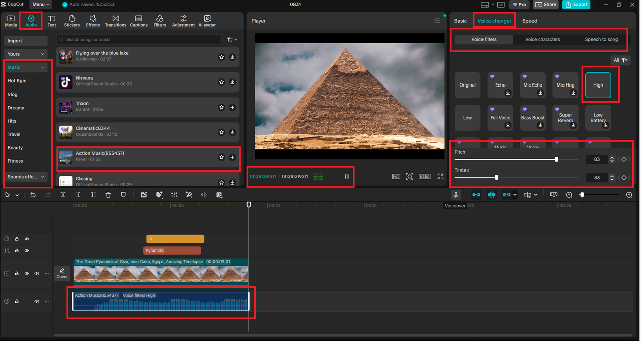The image size is (644, 342).
Task: Open the Transitions panel
Action: pyautogui.click(x=116, y=21)
